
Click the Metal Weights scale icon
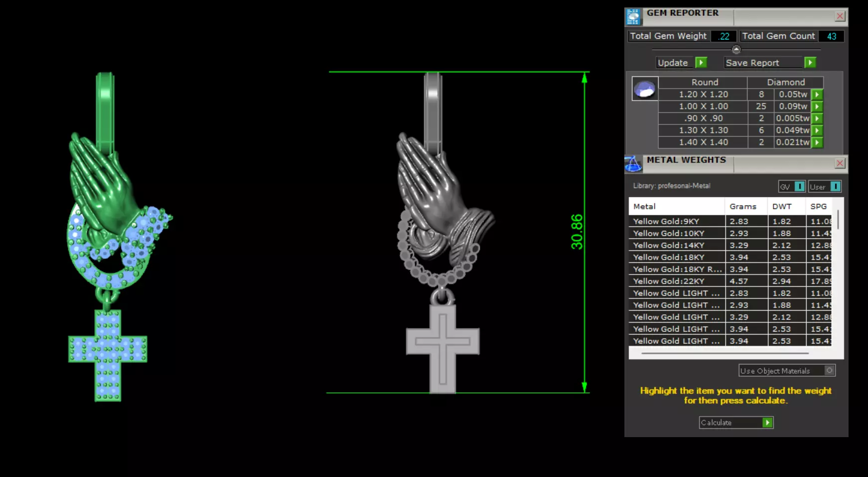(x=633, y=163)
